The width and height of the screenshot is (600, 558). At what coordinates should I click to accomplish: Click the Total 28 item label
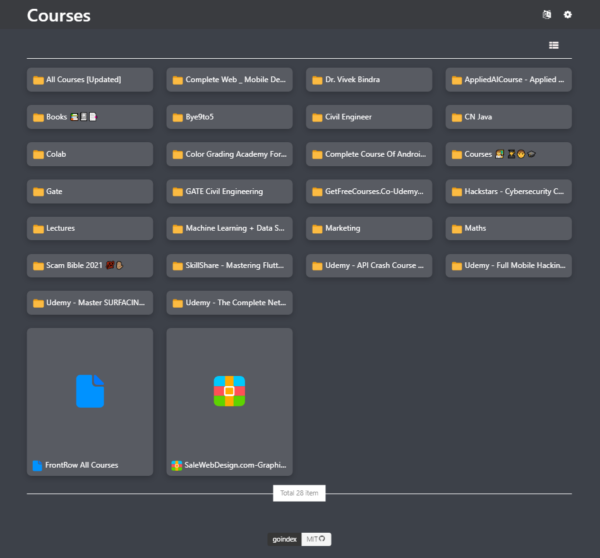[x=299, y=493]
